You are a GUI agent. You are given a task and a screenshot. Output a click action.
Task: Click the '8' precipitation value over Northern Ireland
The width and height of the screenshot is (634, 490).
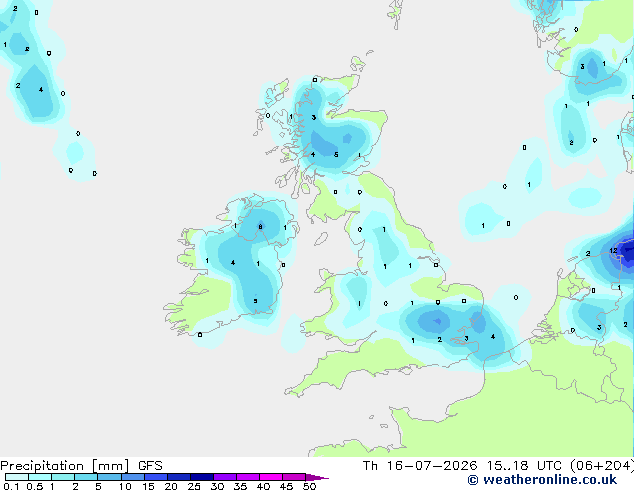260,227
